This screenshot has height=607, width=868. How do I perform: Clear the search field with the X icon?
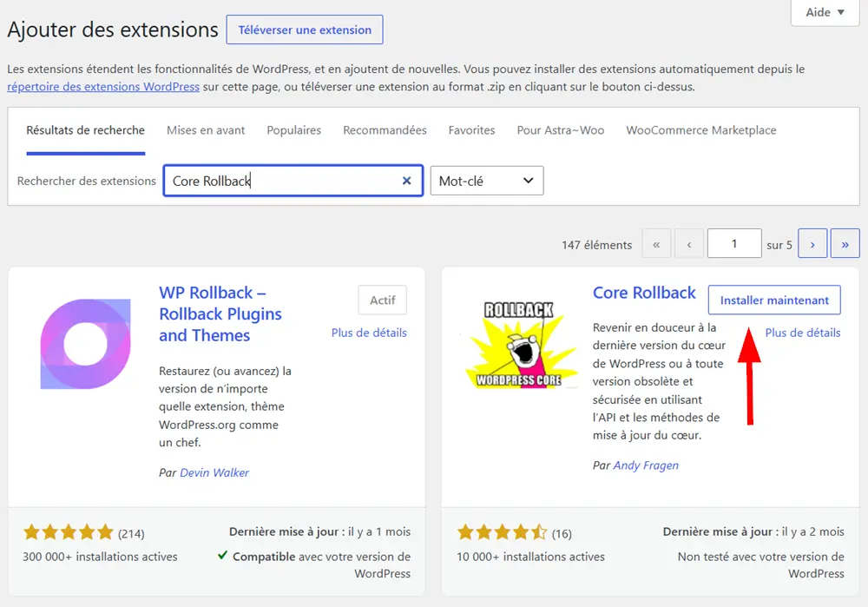click(406, 181)
